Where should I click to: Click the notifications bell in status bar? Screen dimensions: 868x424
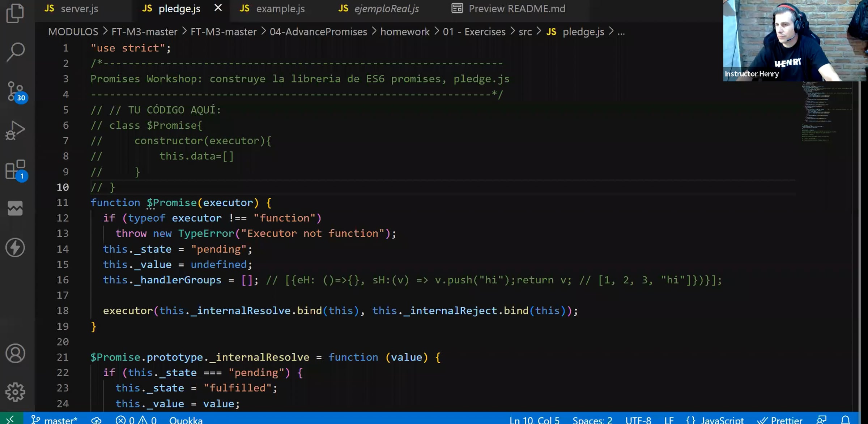845,420
